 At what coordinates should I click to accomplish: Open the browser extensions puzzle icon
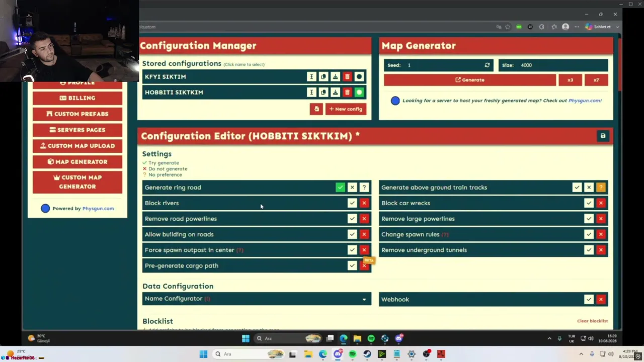point(541,27)
